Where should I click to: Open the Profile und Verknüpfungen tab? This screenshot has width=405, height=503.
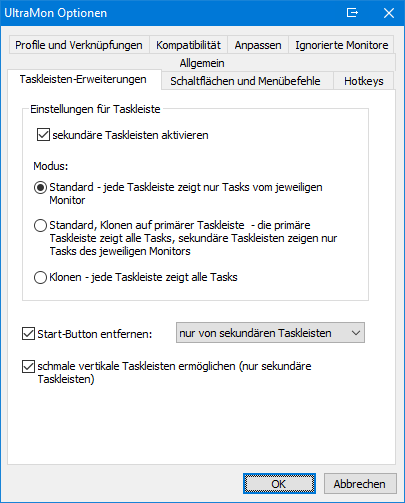[79, 45]
